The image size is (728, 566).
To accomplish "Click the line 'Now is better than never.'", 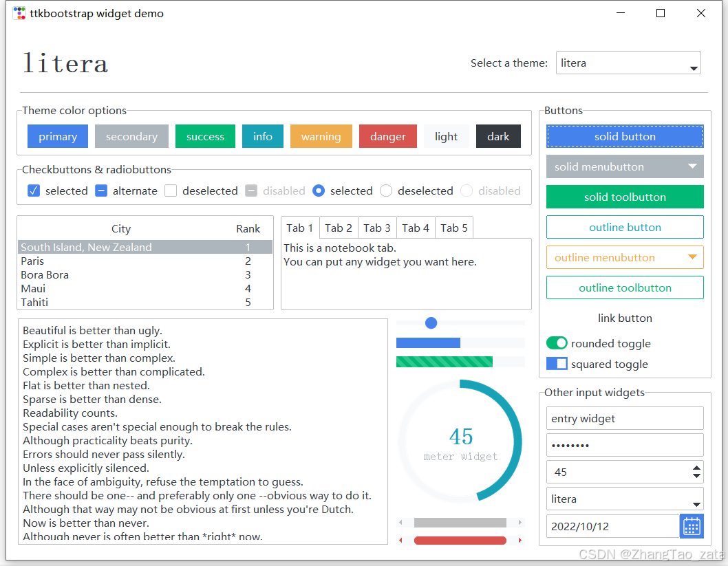I will coord(86,523).
